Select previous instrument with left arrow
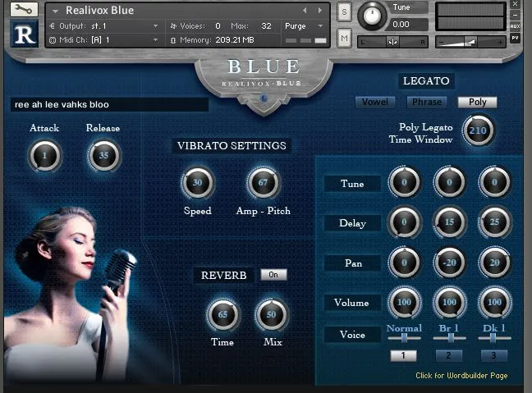 click(305, 11)
